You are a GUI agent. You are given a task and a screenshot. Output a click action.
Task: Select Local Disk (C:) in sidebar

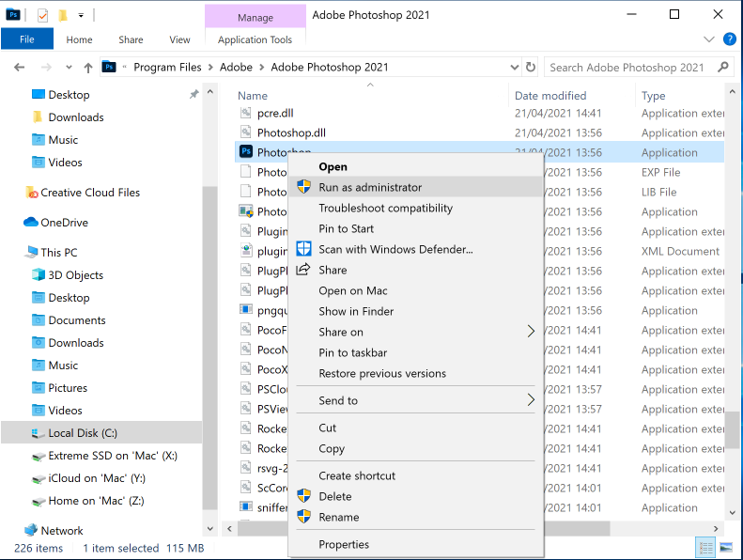pos(101,432)
